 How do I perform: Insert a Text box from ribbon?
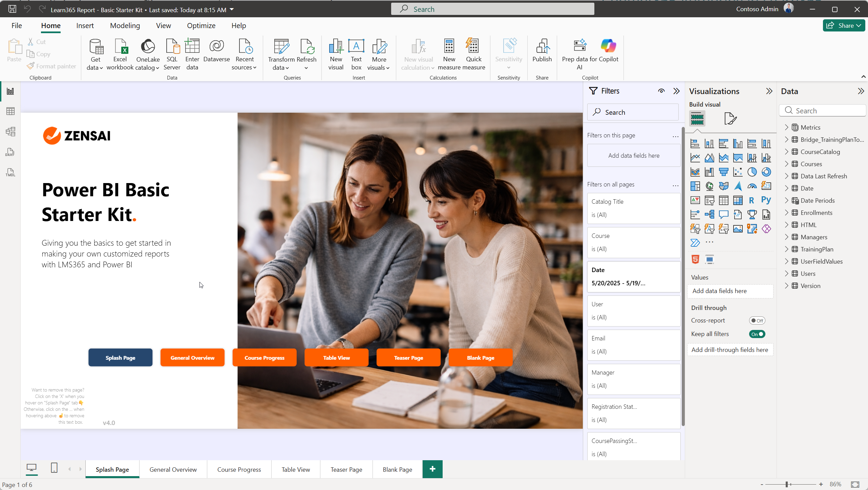[356, 54]
